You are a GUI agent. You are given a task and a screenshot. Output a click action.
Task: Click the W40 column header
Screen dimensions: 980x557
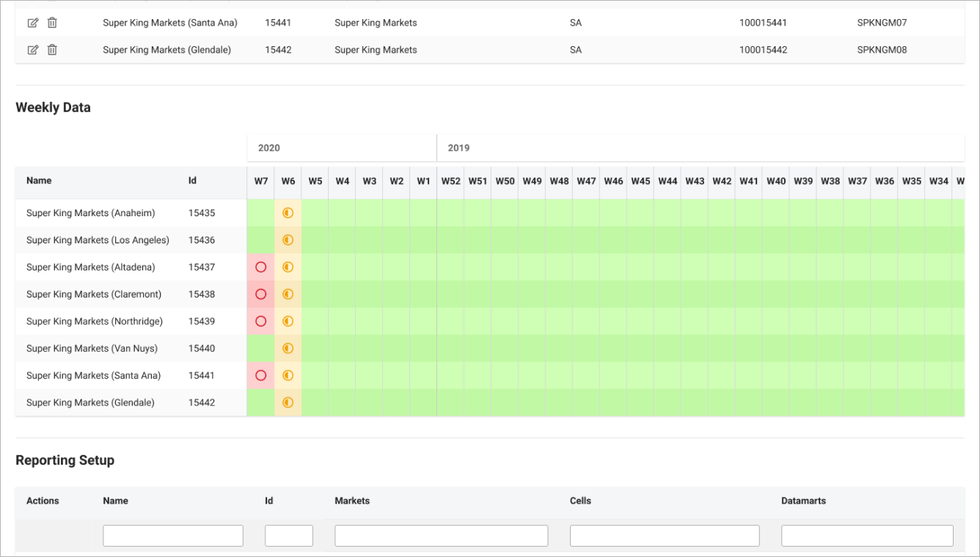pyautogui.click(x=776, y=181)
